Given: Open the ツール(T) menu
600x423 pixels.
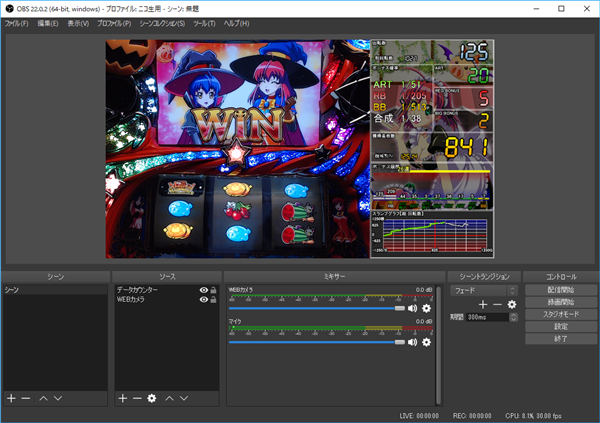Looking at the screenshot, I should 204,23.
